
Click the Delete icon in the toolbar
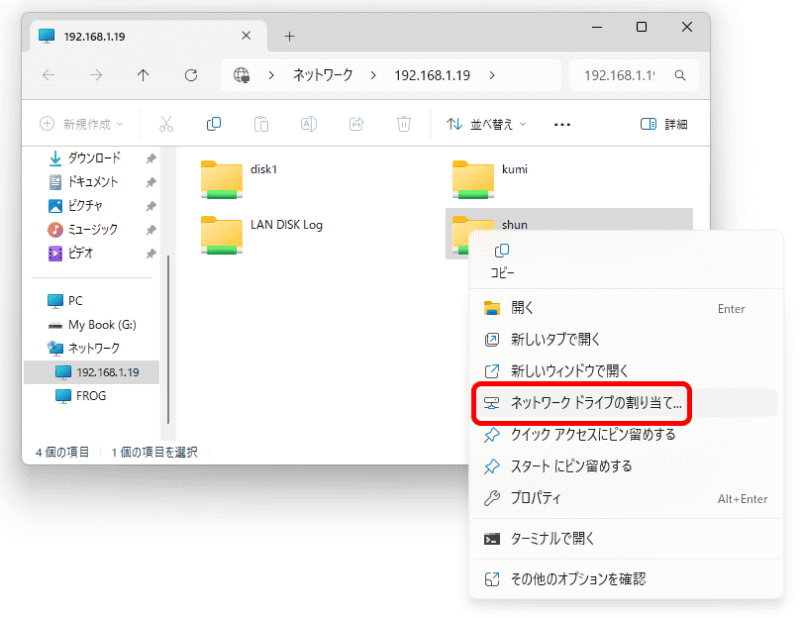coord(404,124)
